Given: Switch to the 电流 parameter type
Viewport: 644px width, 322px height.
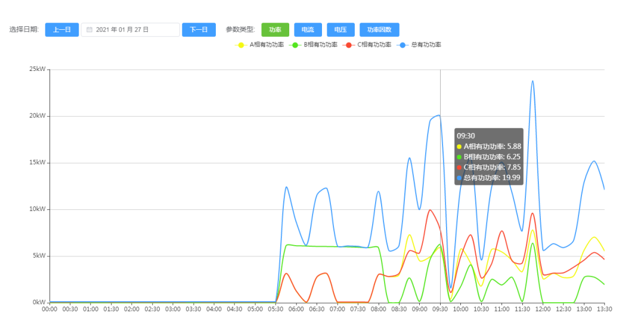Looking at the screenshot, I should click(308, 30).
